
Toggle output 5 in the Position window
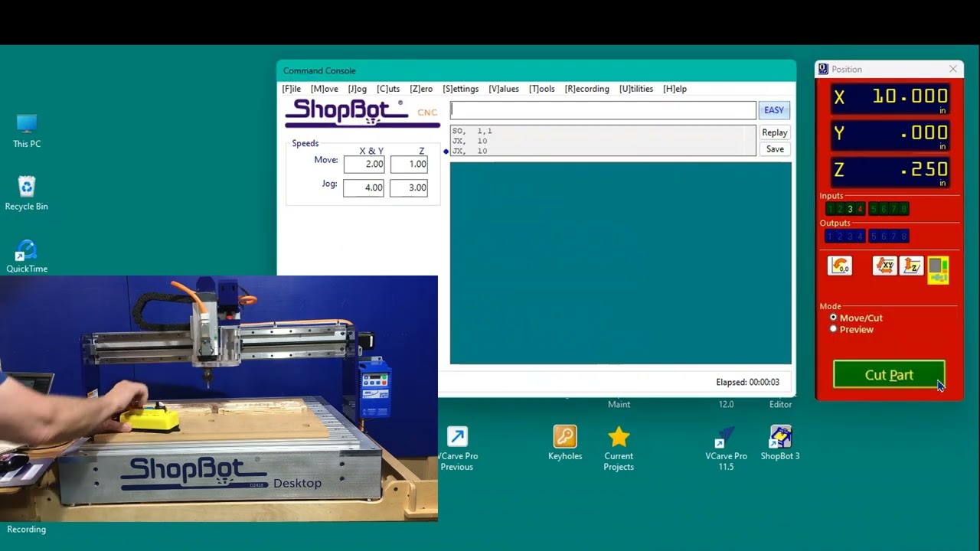click(x=874, y=236)
